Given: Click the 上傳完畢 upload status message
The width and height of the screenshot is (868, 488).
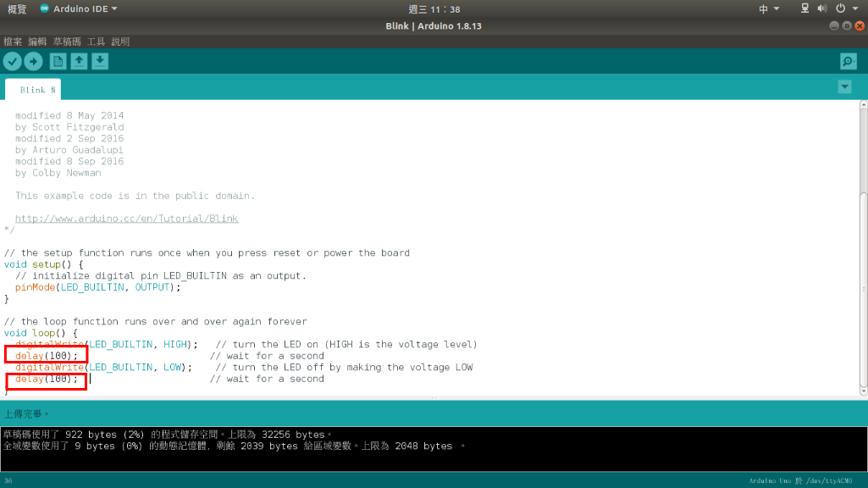Looking at the screenshot, I should (x=26, y=413).
